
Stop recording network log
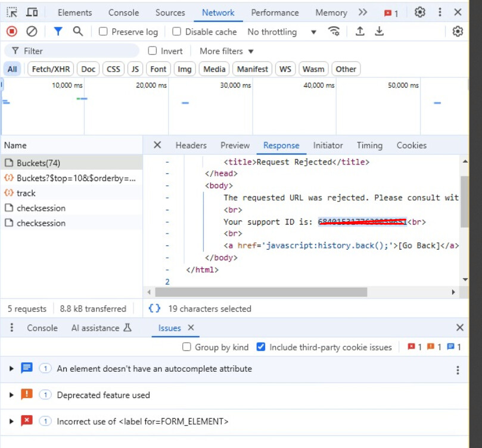(x=12, y=32)
